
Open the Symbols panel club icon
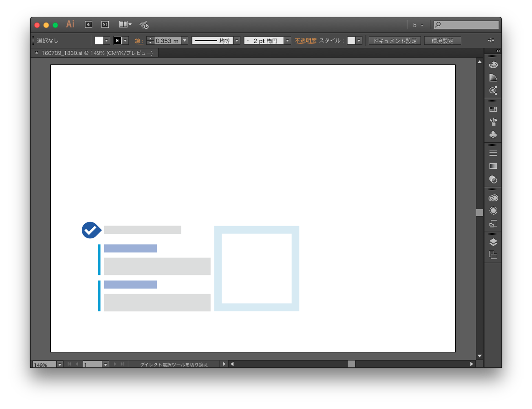pos(493,135)
